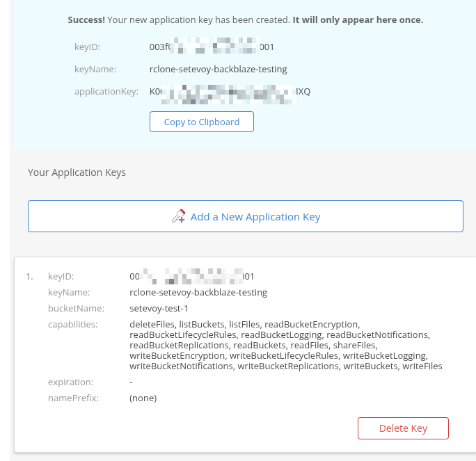Viewport: 476px width, 461px height.
Task: Click the capabilities label in the key entry
Action: click(73, 324)
